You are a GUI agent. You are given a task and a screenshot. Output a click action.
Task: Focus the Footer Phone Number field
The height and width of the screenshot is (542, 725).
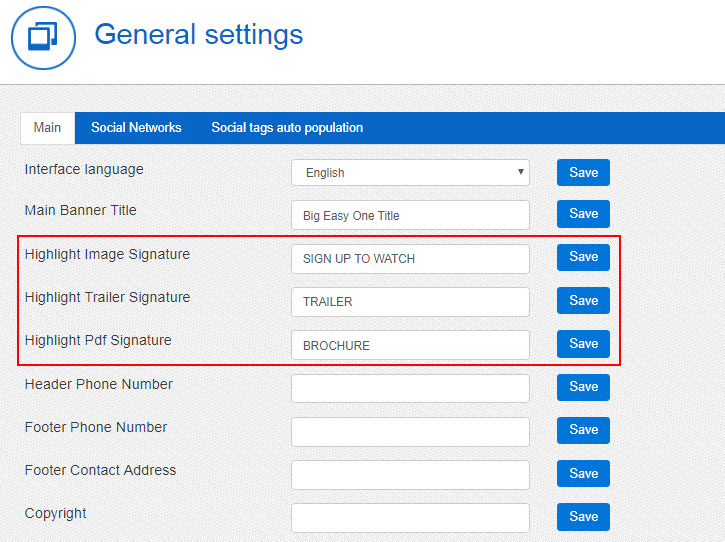[x=410, y=431]
